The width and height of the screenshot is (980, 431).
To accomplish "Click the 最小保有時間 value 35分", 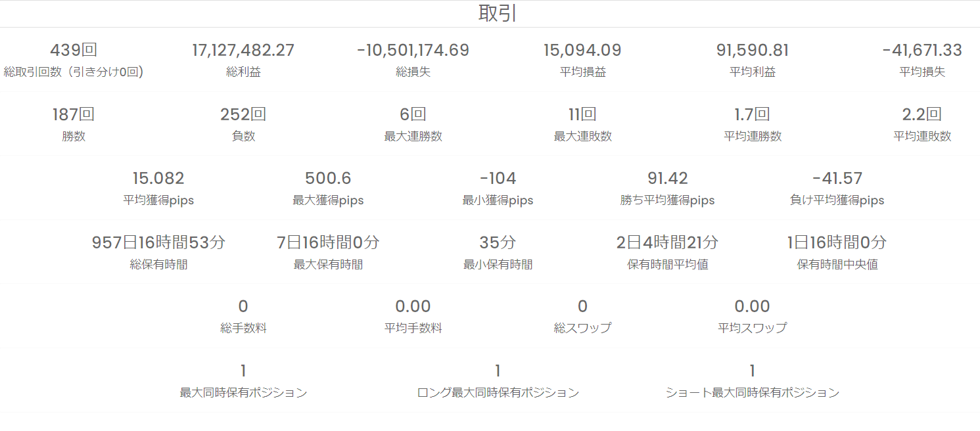I will (x=498, y=242).
